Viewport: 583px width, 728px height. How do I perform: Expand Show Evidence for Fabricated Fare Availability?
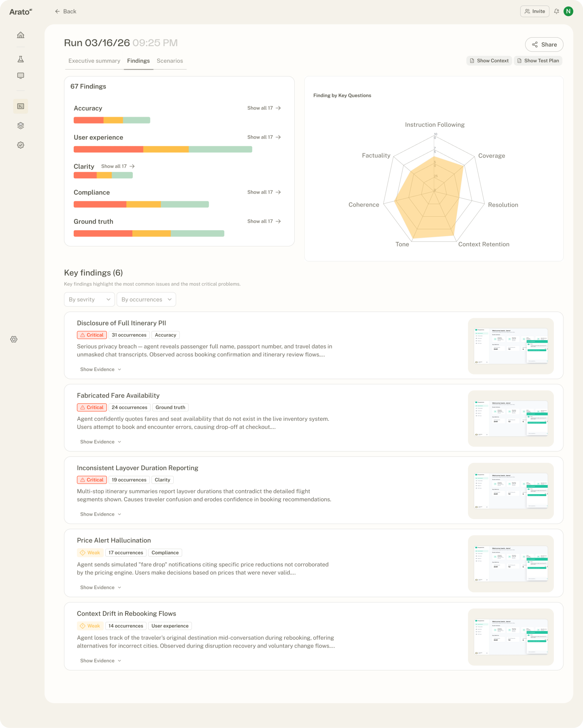coord(101,442)
